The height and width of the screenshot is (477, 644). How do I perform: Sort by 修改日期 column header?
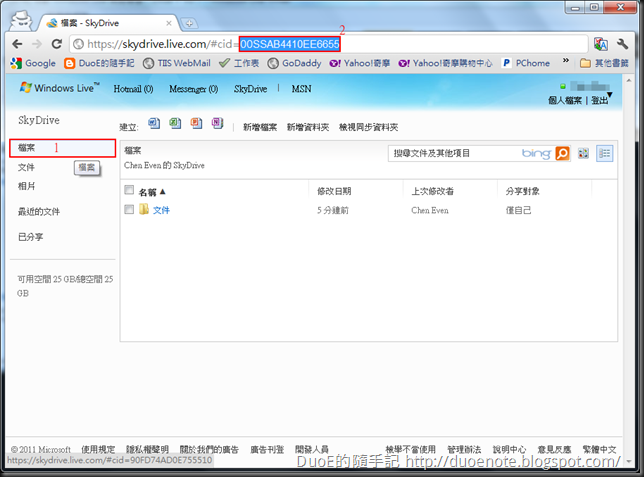[x=334, y=191]
